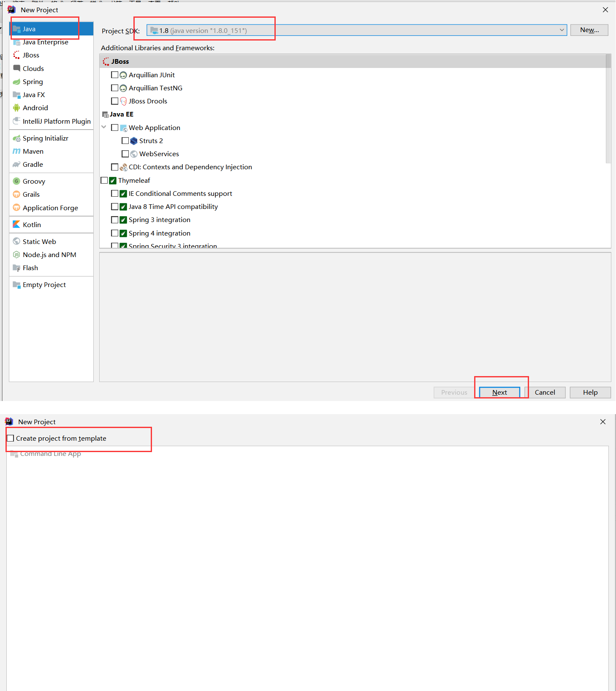
Task: Click the WebServices globe icon
Action: [x=134, y=154]
